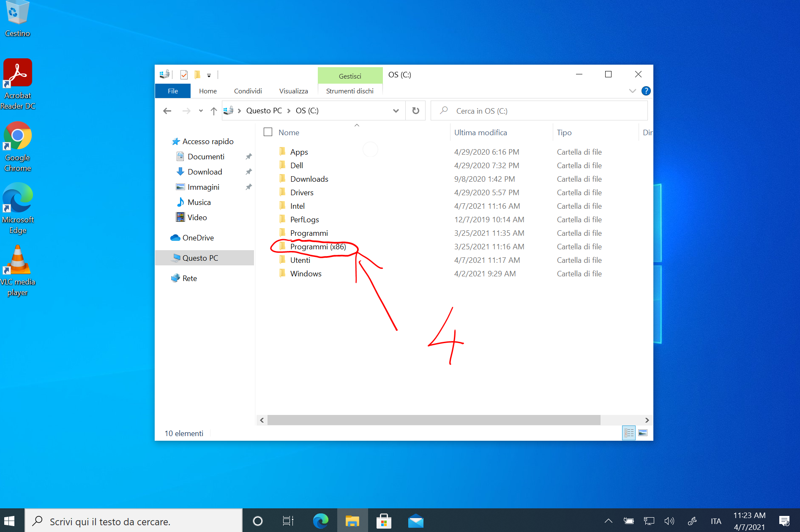This screenshot has height=532, width=800.
Task: Open the Customize Quick Access Toolbar dropdown
Action: (x=209, y=75)
